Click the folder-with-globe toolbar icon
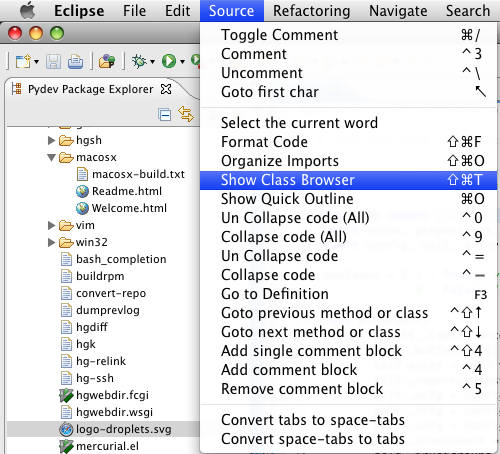Viewport: 500px width, 454px height. tap(107, 61)
